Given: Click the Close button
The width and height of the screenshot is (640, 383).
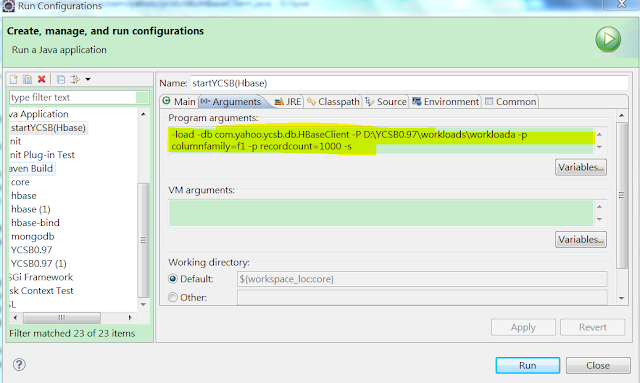Looking at the screenshot, I should pyautogui.click(x=598, y=365).
